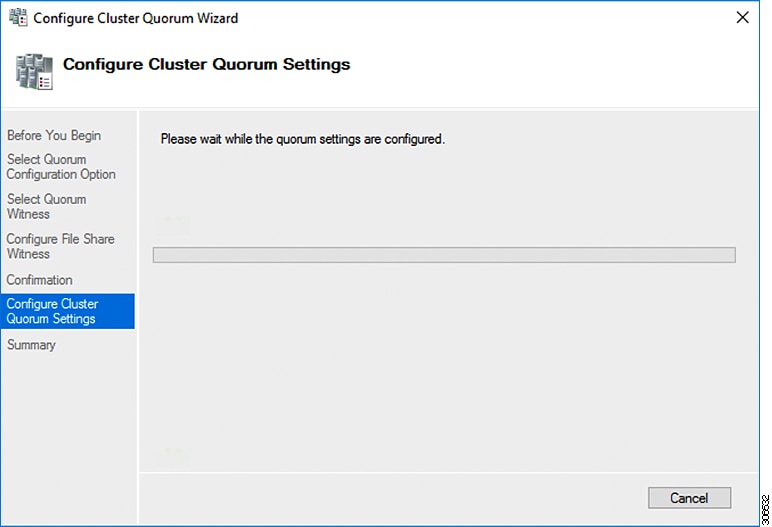The height and width of the screenshot is (527, 772).
Task: Click the image ID number in the bottom-right corner
Action: pos(765,504)
